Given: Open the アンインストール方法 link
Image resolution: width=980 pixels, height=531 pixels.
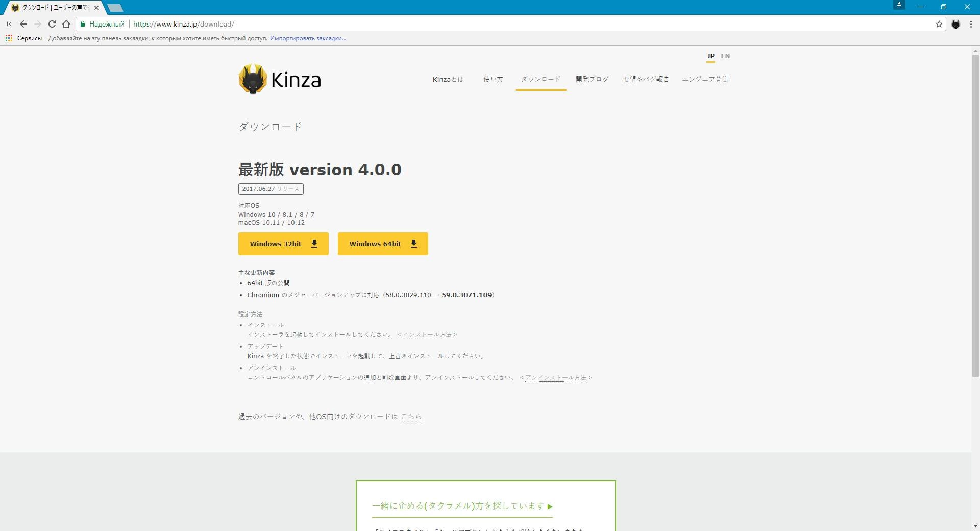Looking at the screenshot, I should 556,378.
